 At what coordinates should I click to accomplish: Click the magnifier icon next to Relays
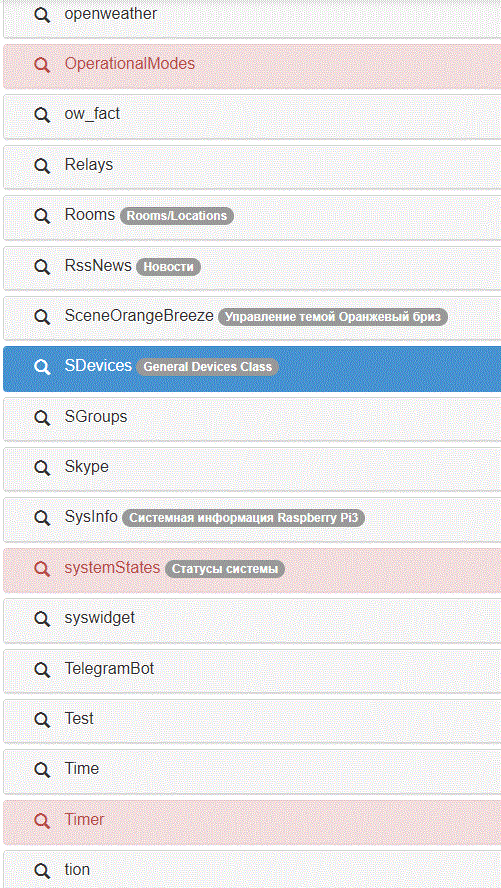42,166
